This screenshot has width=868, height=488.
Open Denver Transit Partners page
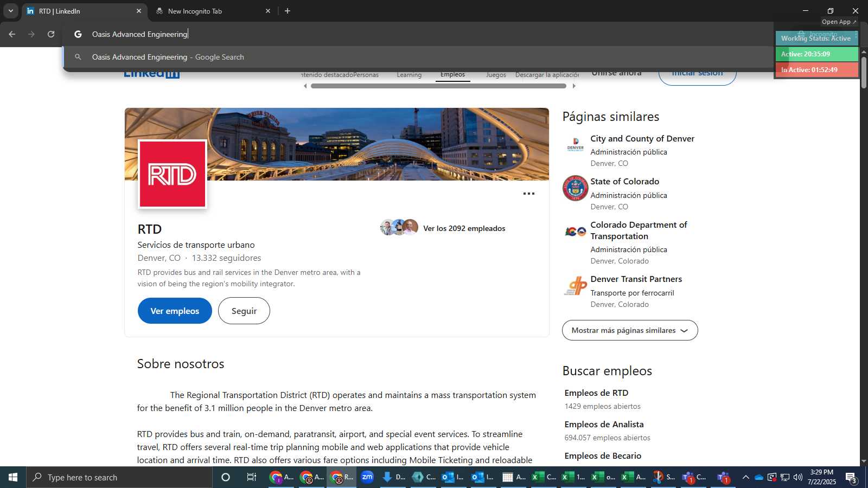[x=636, y=279]
